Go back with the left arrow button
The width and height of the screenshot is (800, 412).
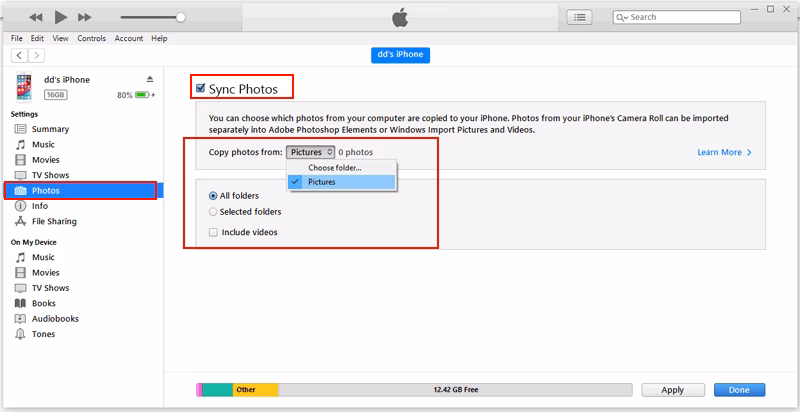pos(19,55)
